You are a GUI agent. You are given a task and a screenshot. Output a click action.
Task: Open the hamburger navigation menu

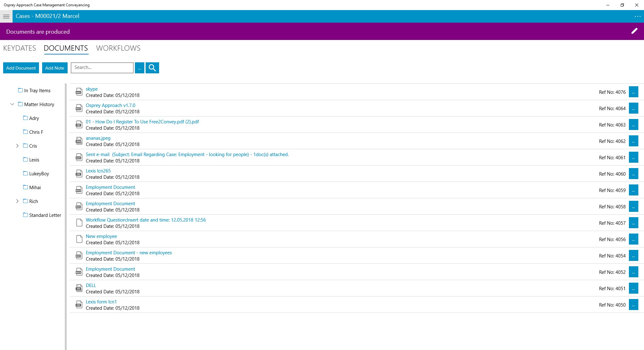pyautogui.click(x=6, y=16)
